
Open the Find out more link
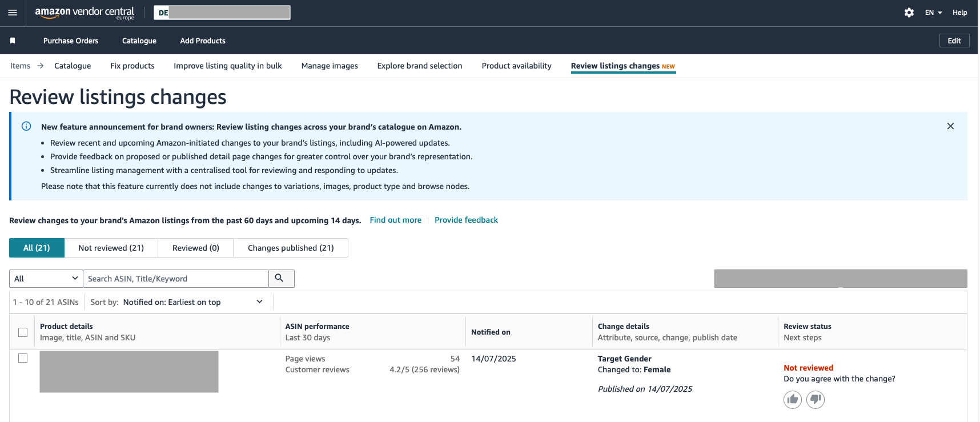[x=395, y=220]
